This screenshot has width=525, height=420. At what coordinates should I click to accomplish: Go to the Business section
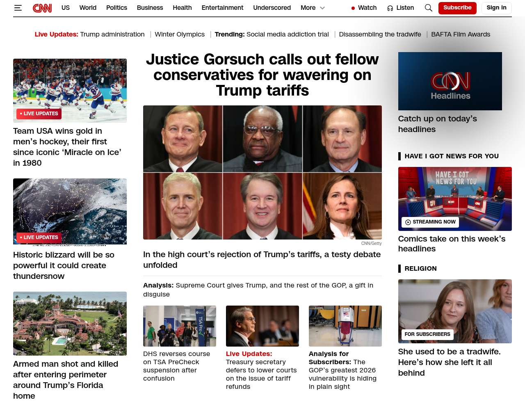(x=150, y=8)
